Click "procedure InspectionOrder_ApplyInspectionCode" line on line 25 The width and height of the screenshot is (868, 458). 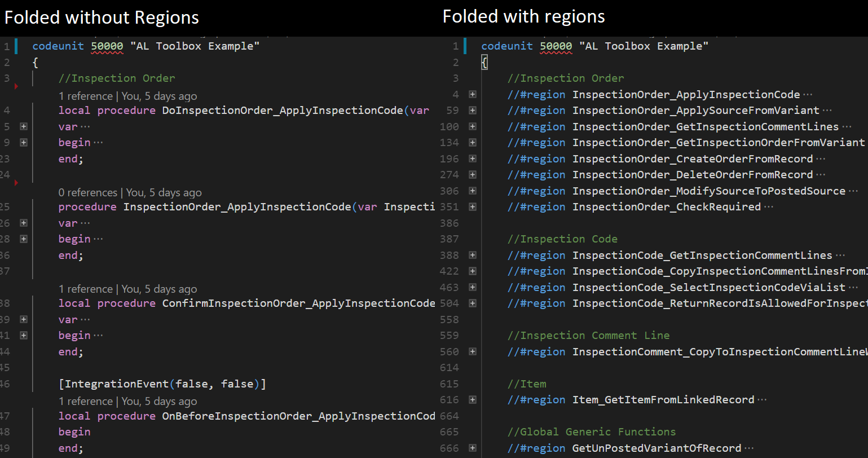pyautogui.click(x=246, y=207)
